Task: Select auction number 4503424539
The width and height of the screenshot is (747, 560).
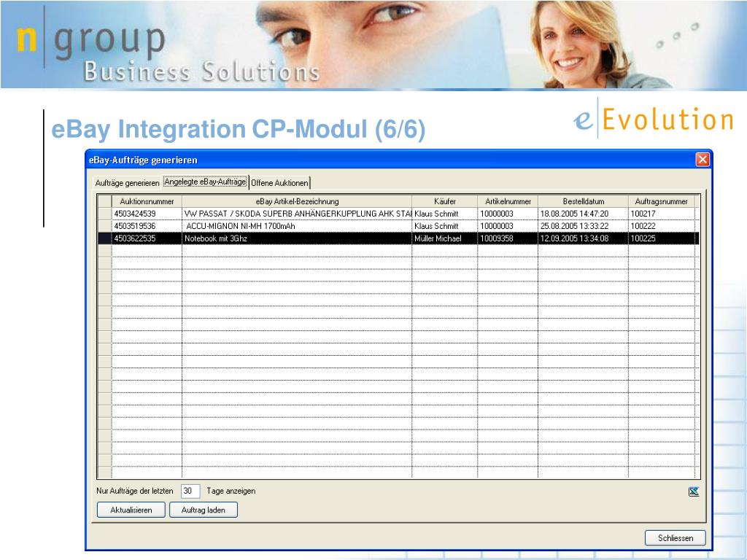Action: coord(147,214)
